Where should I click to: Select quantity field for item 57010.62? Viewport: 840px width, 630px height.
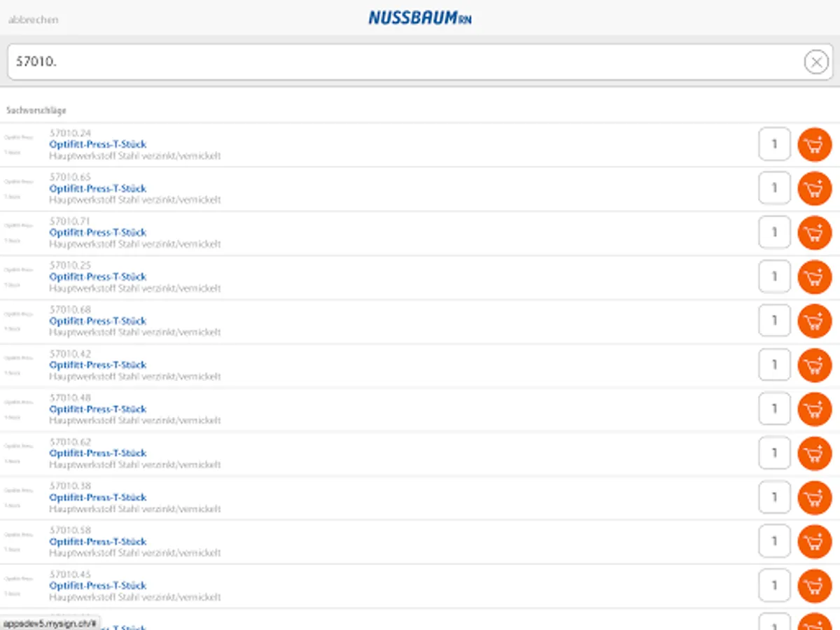pyautogui.click(x=774, y=454)
